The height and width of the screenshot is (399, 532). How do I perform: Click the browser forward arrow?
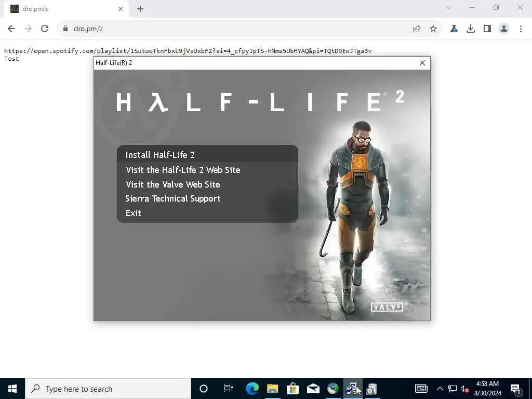coord(28,29)
